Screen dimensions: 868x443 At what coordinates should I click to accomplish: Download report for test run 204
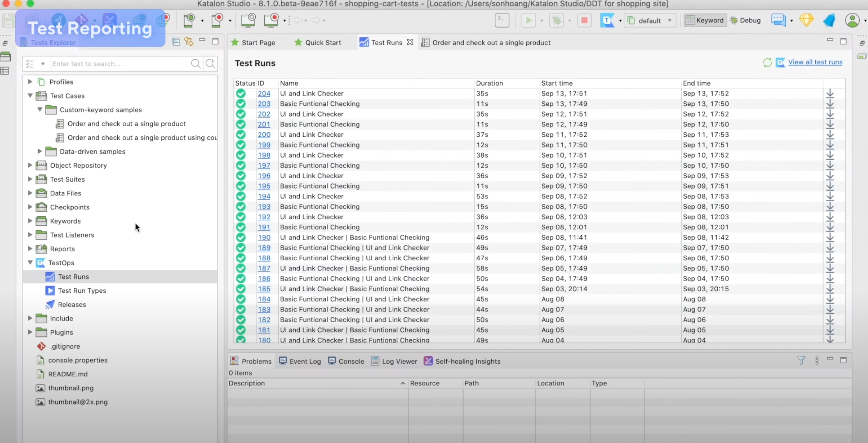pos(830,93)
